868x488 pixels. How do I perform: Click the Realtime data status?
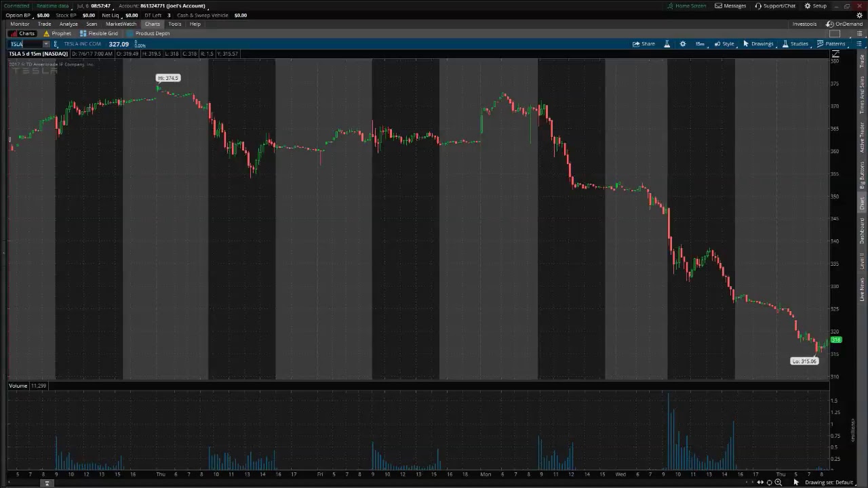(52, 5)
